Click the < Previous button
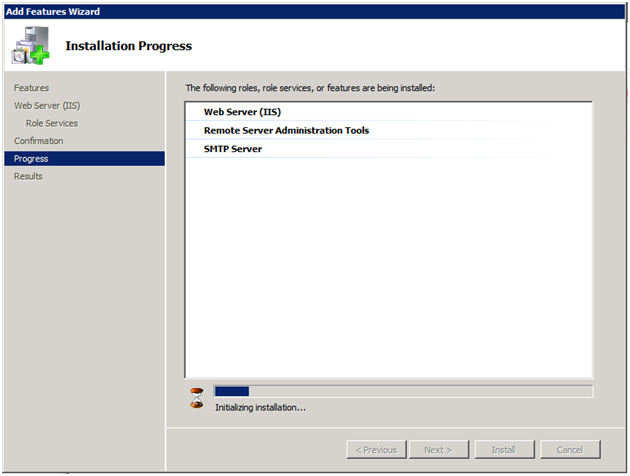Screen dimensions: 630x476 [x=376, y=450]
